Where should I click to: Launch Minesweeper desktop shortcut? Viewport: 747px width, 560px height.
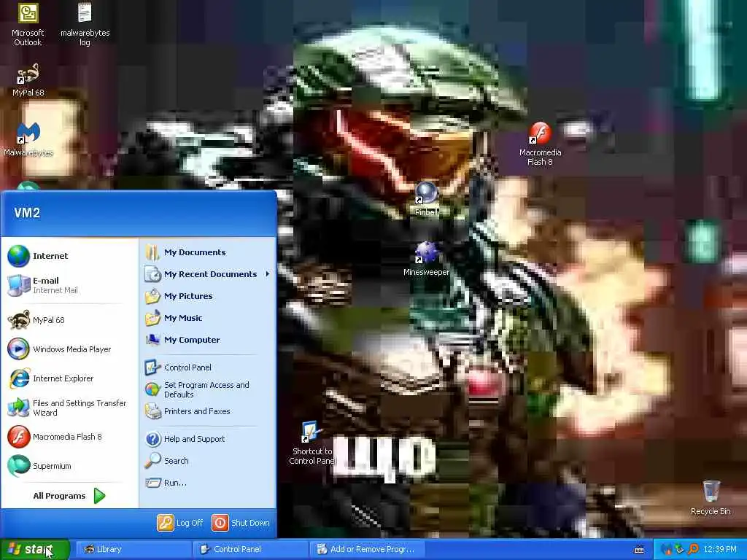point(426,259)
